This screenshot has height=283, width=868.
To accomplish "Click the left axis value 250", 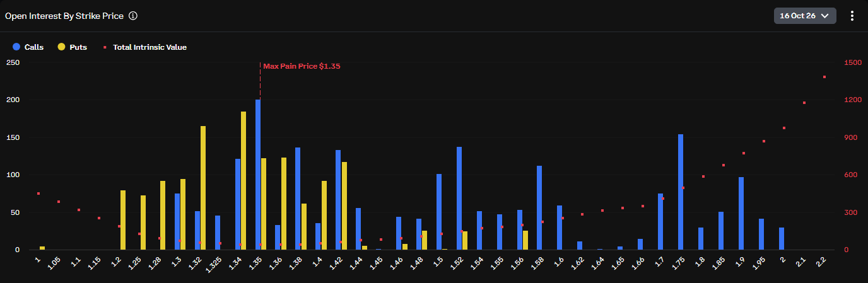I will [x=13, y=62].
